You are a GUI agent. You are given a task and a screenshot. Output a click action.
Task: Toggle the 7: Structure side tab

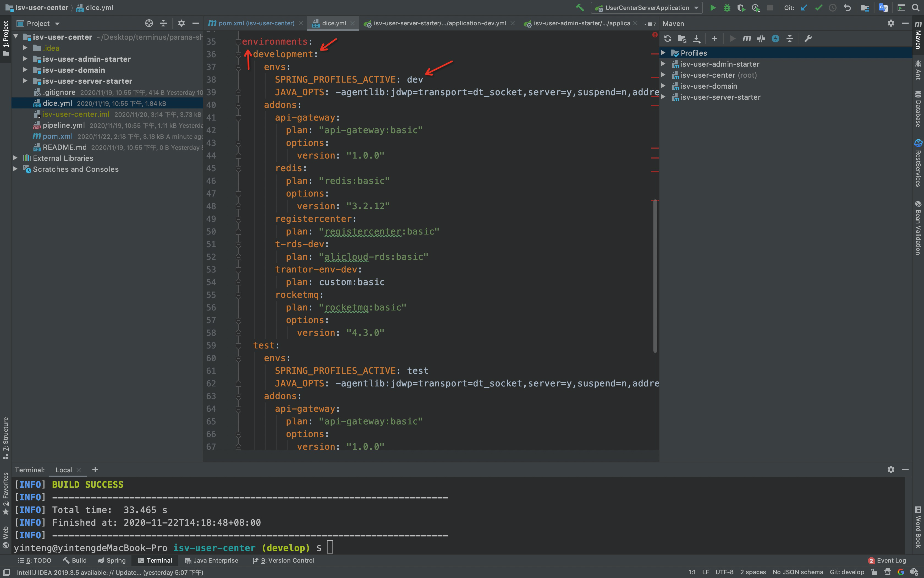coord(6,438)
